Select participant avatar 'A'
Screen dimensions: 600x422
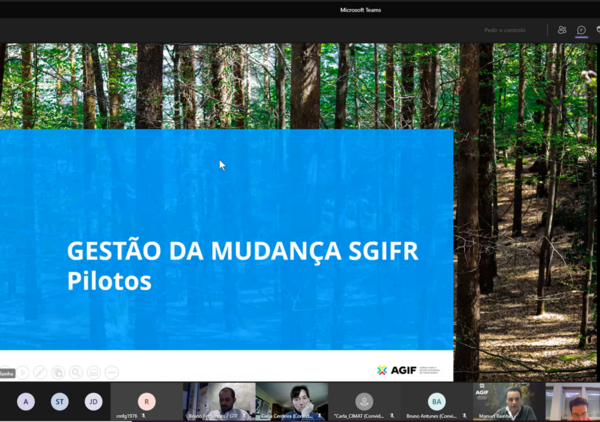coord(26,402)
